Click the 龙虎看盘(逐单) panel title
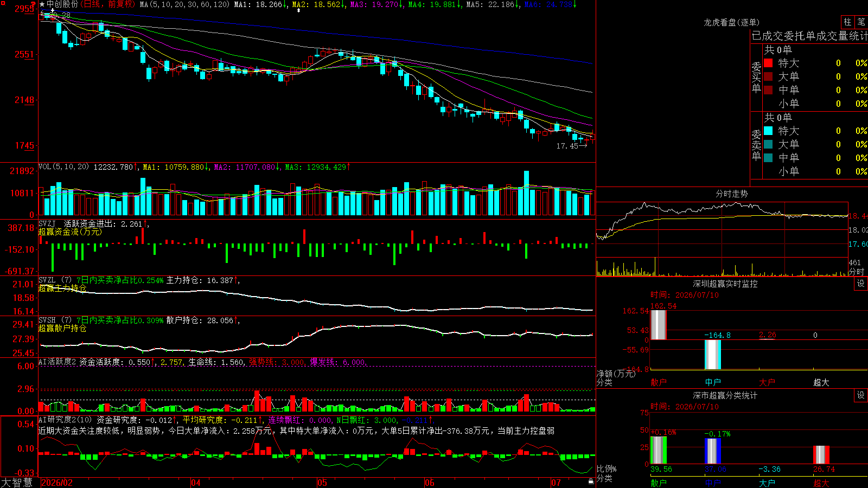 [x=731, y=22]
